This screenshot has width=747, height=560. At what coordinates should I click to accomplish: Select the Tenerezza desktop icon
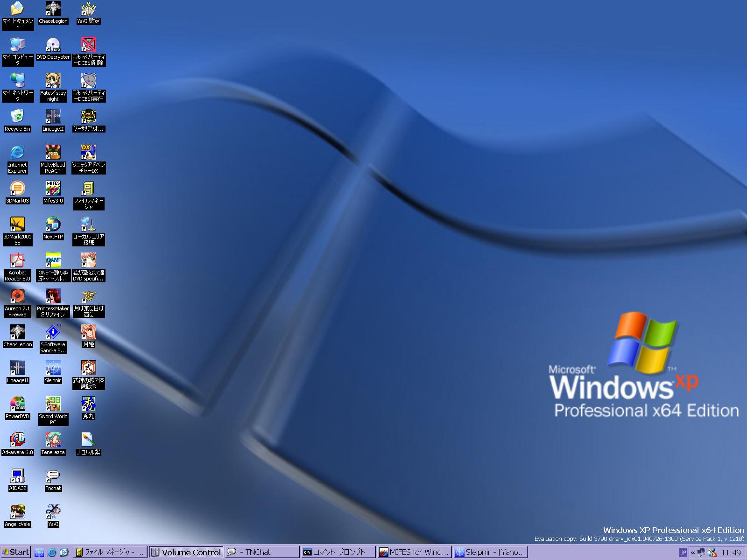coord(53,440)
